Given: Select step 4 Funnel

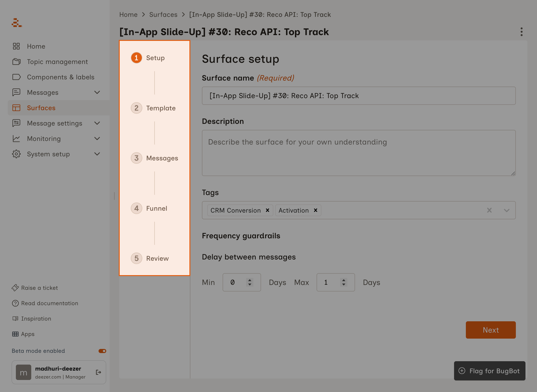Looking at the screenshot, I should [x=149, y=208].
